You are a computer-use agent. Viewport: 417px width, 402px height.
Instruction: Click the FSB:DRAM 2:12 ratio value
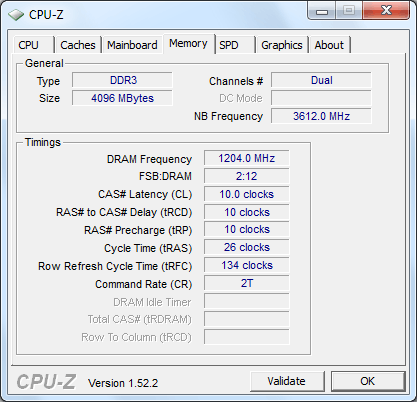tap(247, 176)
